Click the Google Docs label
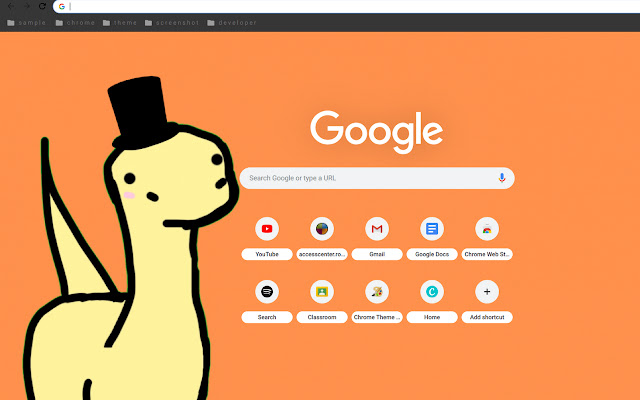Screen dimensions: 640x400 (x=432, y=254)
